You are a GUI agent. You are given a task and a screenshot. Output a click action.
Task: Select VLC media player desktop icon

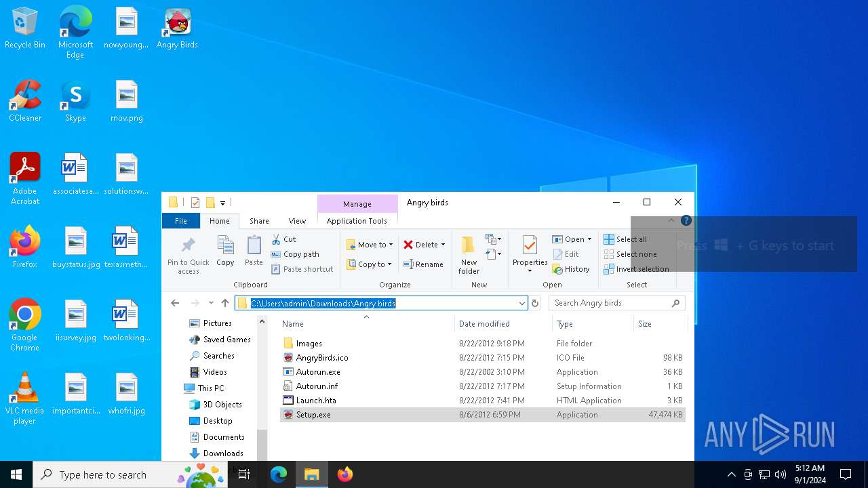tap(24, 399)
